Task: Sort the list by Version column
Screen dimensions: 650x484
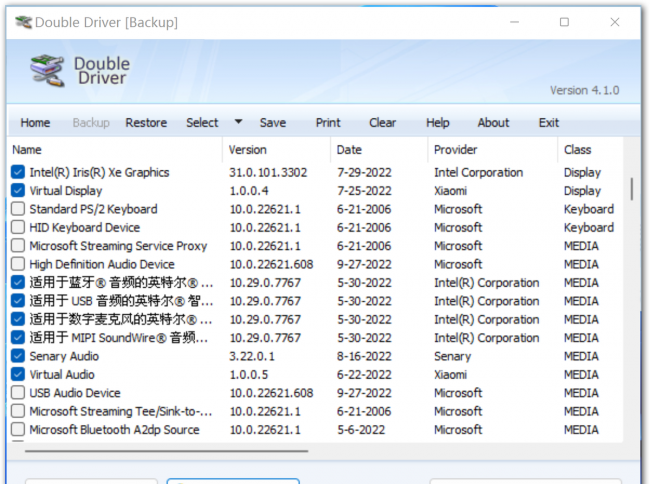Action: 276,150
